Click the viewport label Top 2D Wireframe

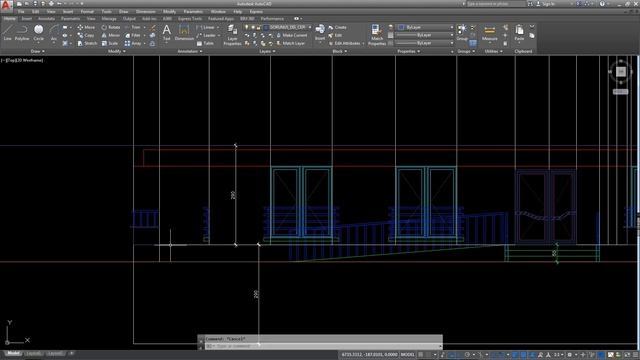click(22, 60)
